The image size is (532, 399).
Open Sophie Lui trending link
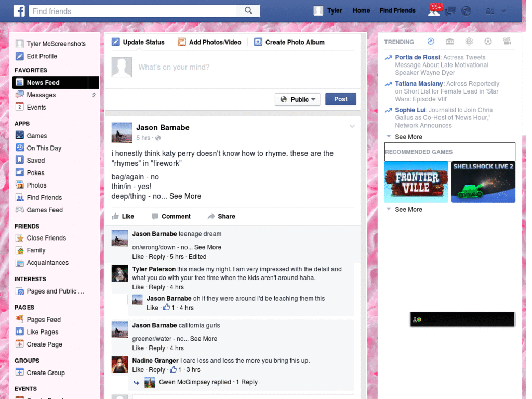coord(410,110)
